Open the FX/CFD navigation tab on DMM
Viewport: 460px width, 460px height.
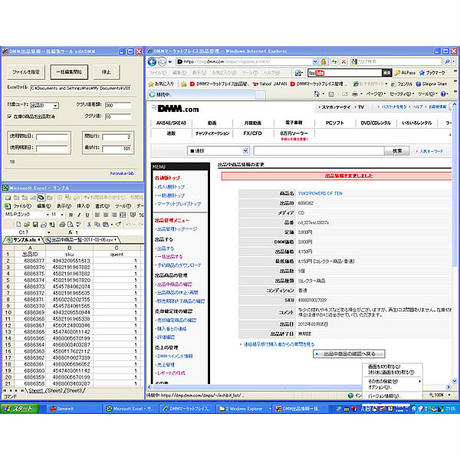pos(252,133)
